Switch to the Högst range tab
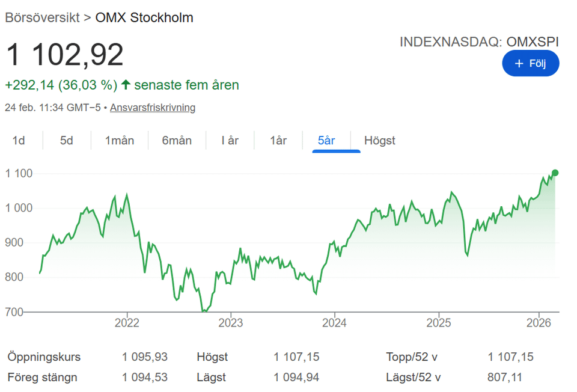Screen dimensions: 577x392 pyautogui.click(x=380, y=141)
